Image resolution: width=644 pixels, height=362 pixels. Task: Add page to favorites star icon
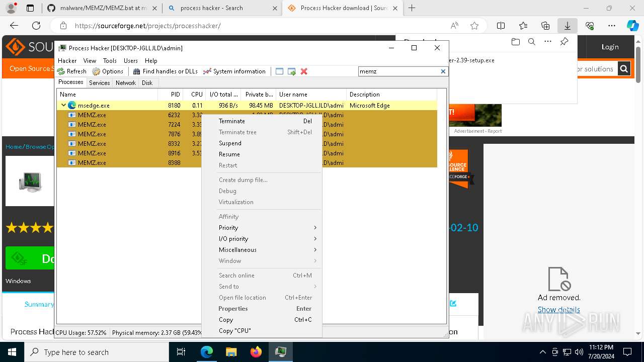pyautogui.click(x=474, y=26)
